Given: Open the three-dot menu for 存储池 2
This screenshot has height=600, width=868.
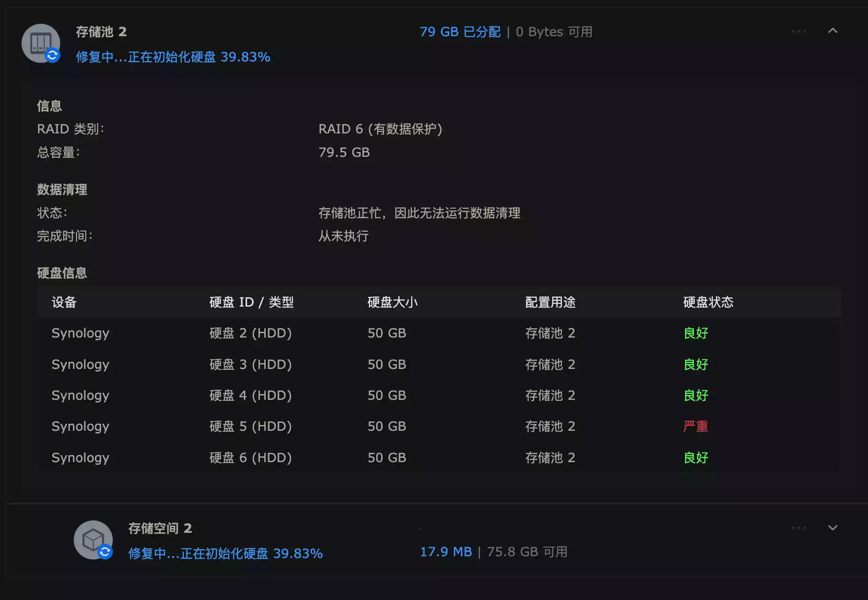Looking at the screenshot, I should pos(799,31).
